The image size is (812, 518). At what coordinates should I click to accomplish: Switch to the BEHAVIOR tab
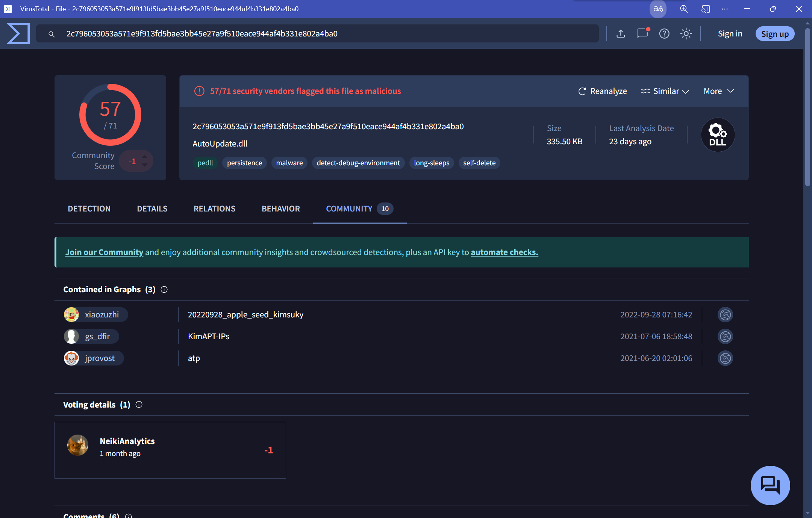click(x=281, y=209)
